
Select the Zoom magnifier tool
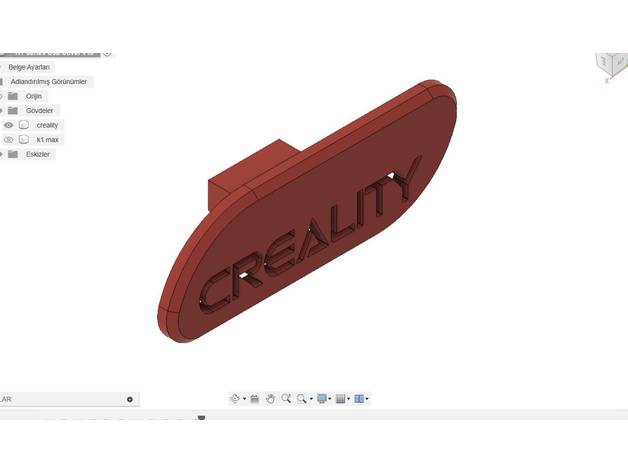(x=286, y=398)
